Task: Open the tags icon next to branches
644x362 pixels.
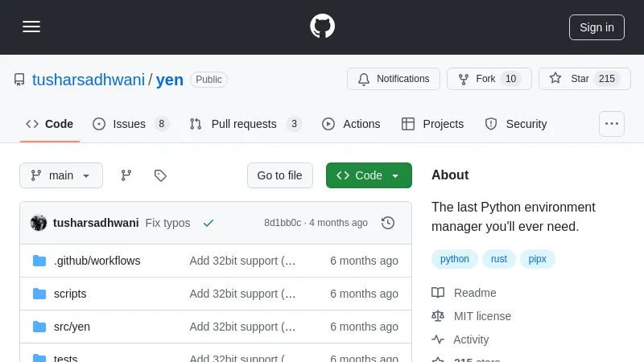Action: (x=160, y=175)
